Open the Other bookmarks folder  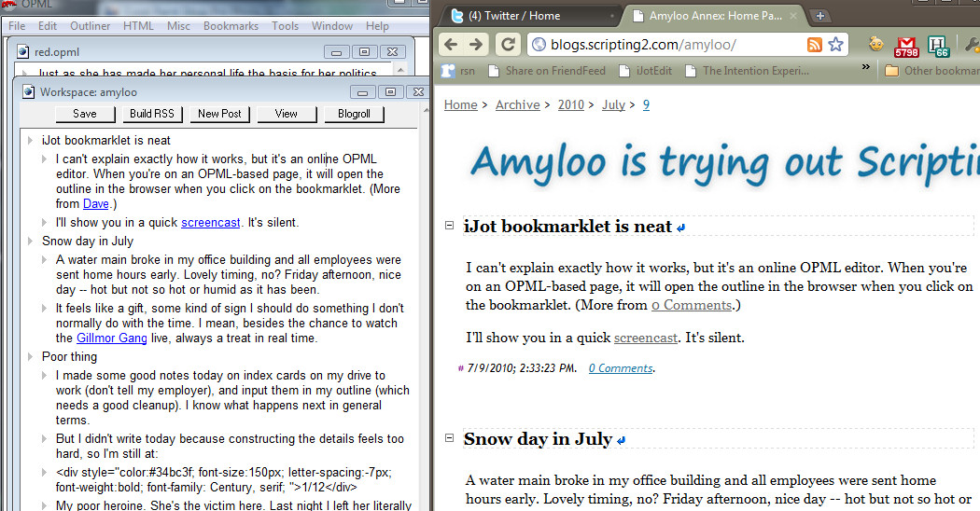[x=931, y=70]
